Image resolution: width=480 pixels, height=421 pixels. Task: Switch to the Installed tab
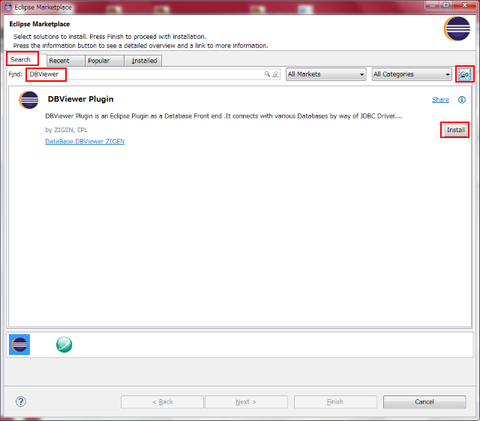coord(143,61)
